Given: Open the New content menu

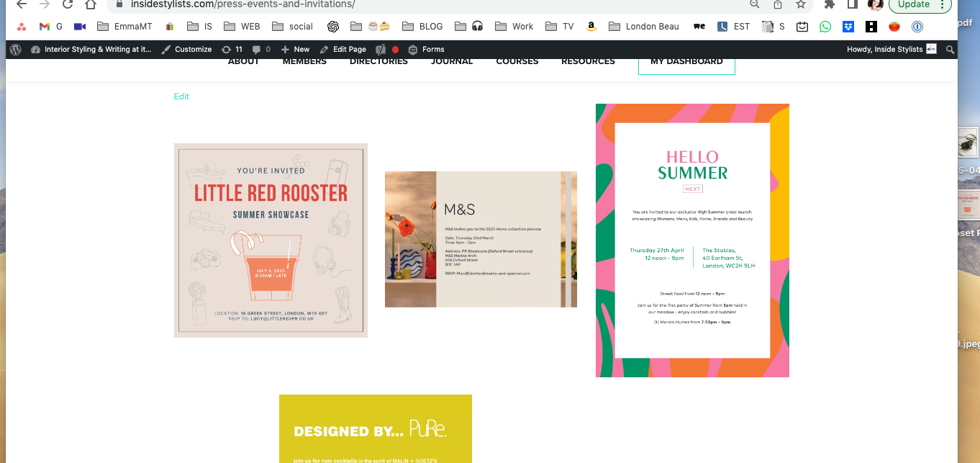Looking at the screenshot, I should click(x=295, y=50).
